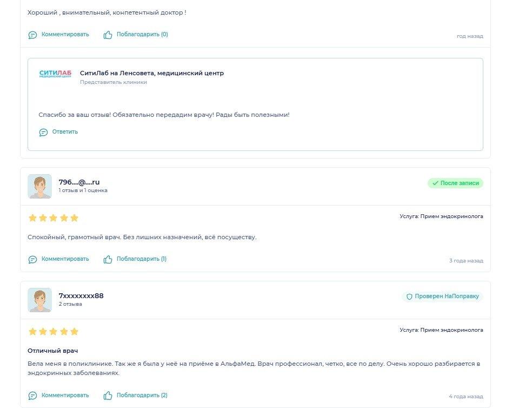532x408 pixels.
Task: Click the thumbs-up icon beside Поблагодарить (2)
Action: pos(108,395)
